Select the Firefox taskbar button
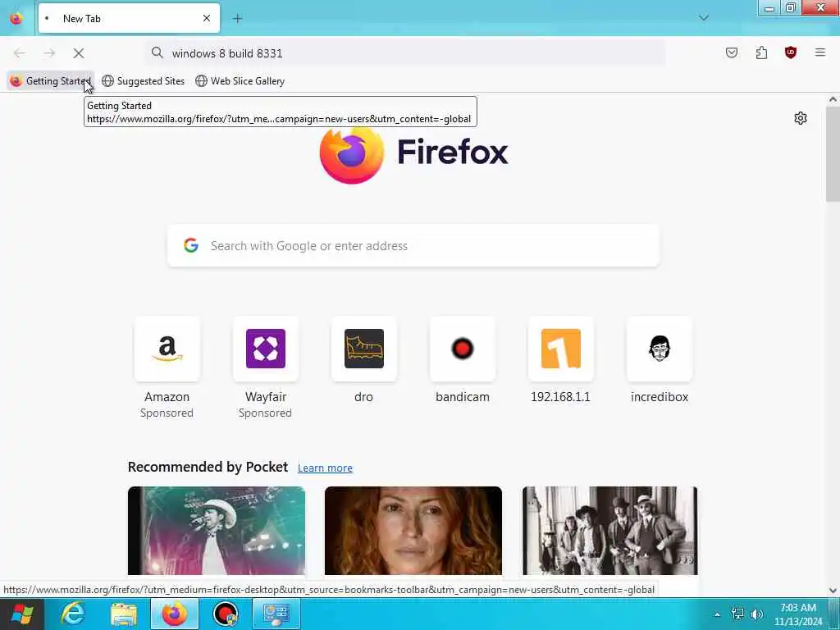This screenshot has width=840, height=630. coord(174,614)
